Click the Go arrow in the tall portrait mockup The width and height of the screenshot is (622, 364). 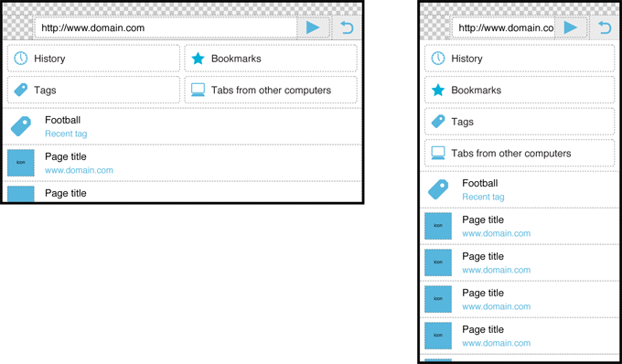point(571,27)
